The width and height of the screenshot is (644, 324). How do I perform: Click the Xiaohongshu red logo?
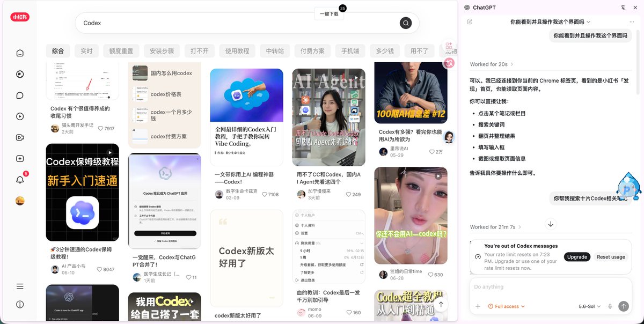pyautogui.click(x=20, y=17)
